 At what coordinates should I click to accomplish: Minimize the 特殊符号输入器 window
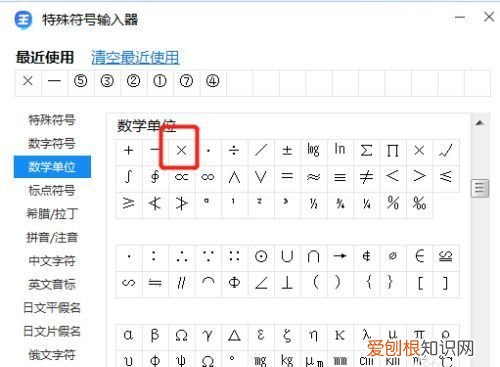(460, 17)
